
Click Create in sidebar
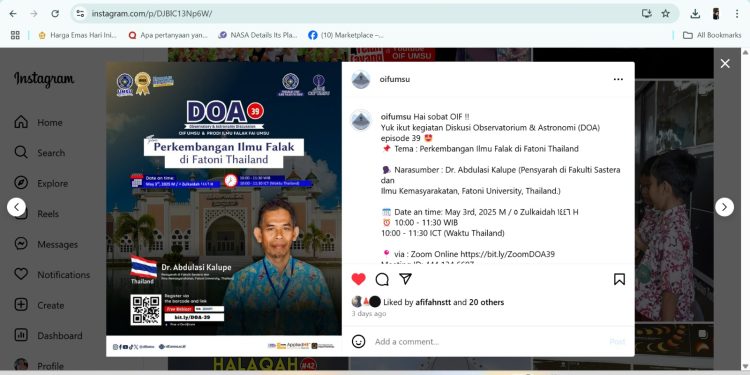click(39, 305)
